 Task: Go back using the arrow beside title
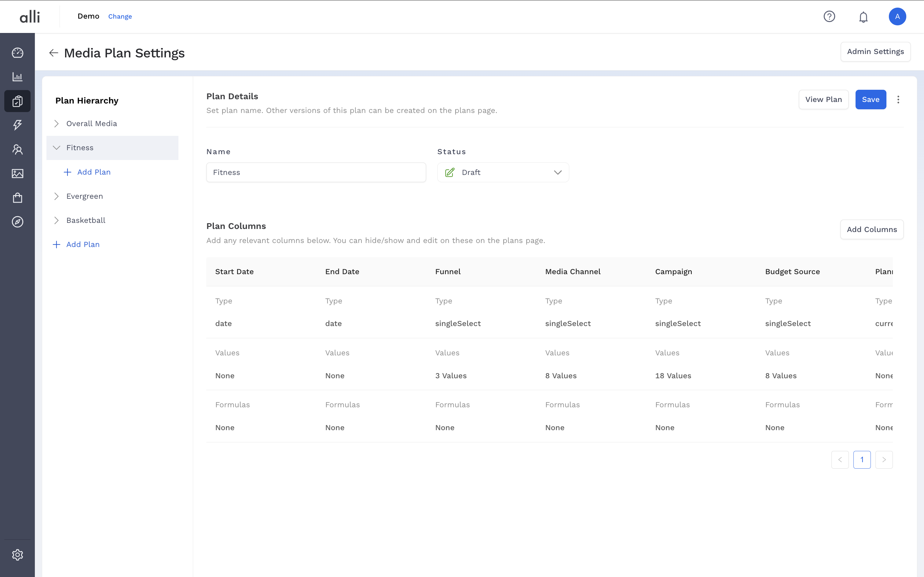(x=53, y=53)
